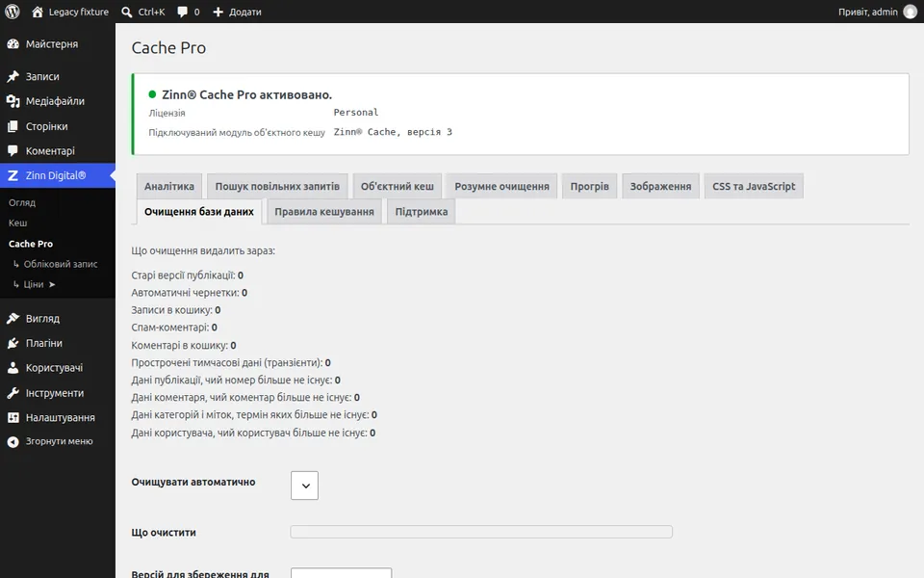The height and width of the screenshot is (578, 924).
Task: Click the Медіафайли media icon
Action: tap(13, 101)
